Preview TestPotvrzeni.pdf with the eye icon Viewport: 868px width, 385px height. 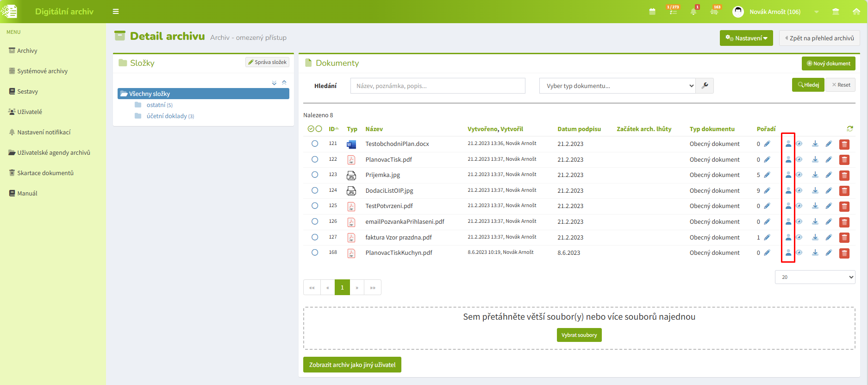coord(799,206)
